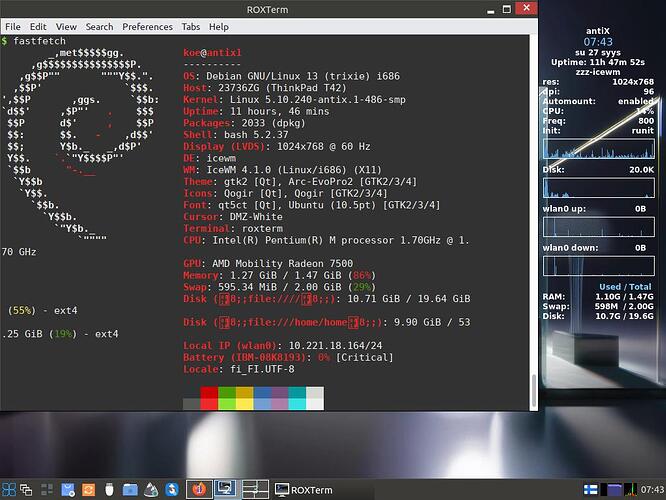Image resolution: width=666 pixels, height=500 pixels.
Task: Click the ROXTerm title bar text
Action: [x=268, y=9]
